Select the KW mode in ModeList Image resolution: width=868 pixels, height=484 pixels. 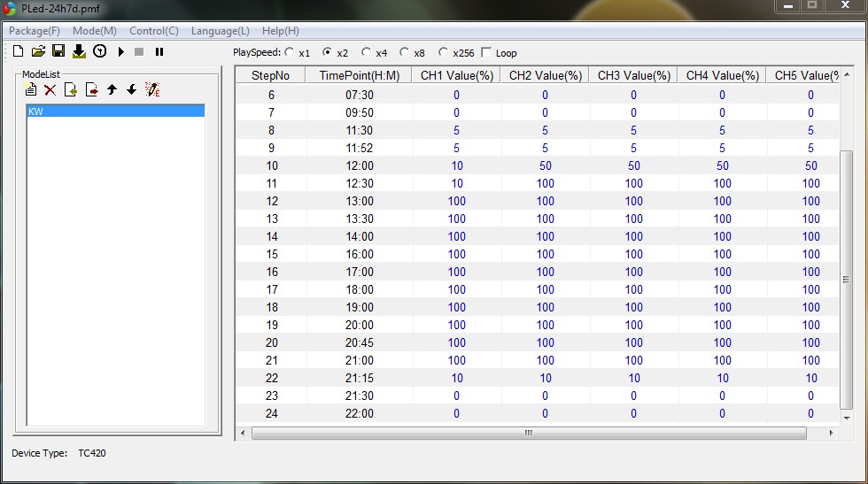click(x=116, y=111)
